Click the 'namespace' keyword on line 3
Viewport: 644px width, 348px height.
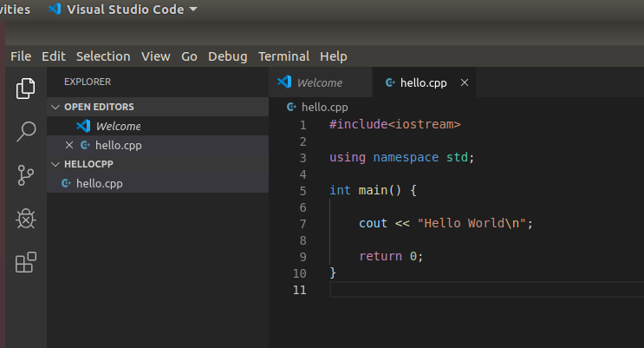(x=406, y=157)
